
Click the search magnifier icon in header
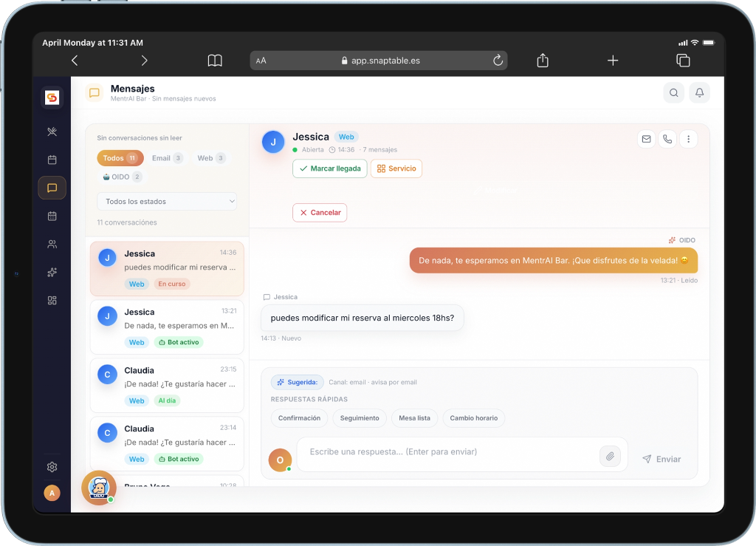(673, 92)
